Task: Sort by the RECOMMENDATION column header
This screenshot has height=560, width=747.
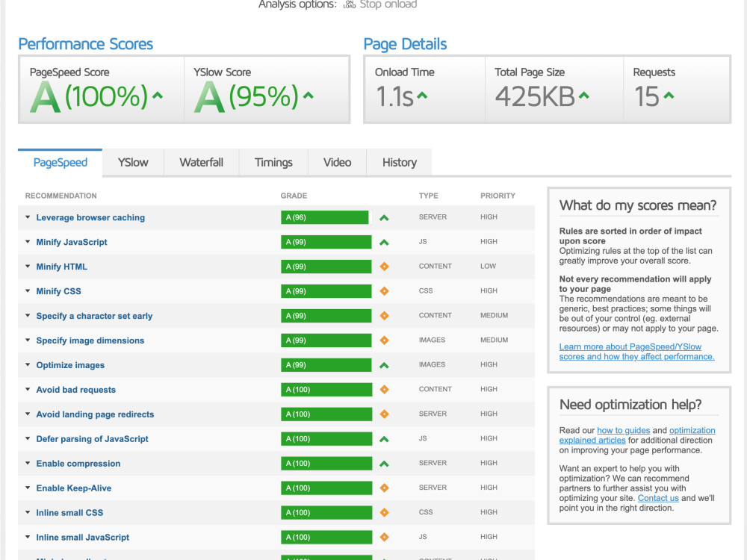Action: coord(61,196)
